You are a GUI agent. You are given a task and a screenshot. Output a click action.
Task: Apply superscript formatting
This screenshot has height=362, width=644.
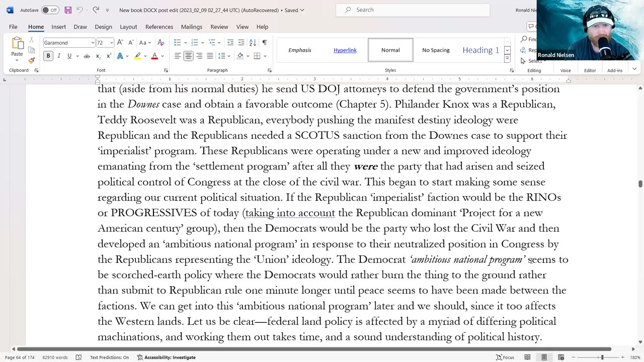108,56
